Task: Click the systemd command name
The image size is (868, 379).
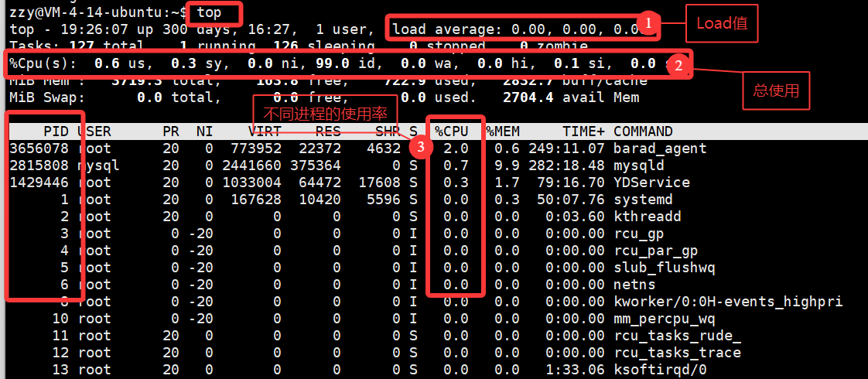Action: pyautogui.click(x=643, y=200)
